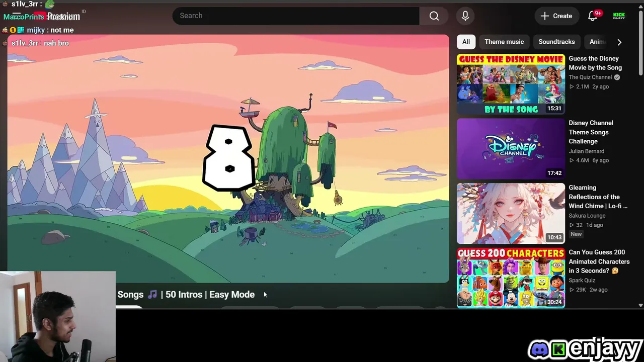Click the video title '50 Intros | Easy Mode'
644x362 pixels.
[210, 295]
